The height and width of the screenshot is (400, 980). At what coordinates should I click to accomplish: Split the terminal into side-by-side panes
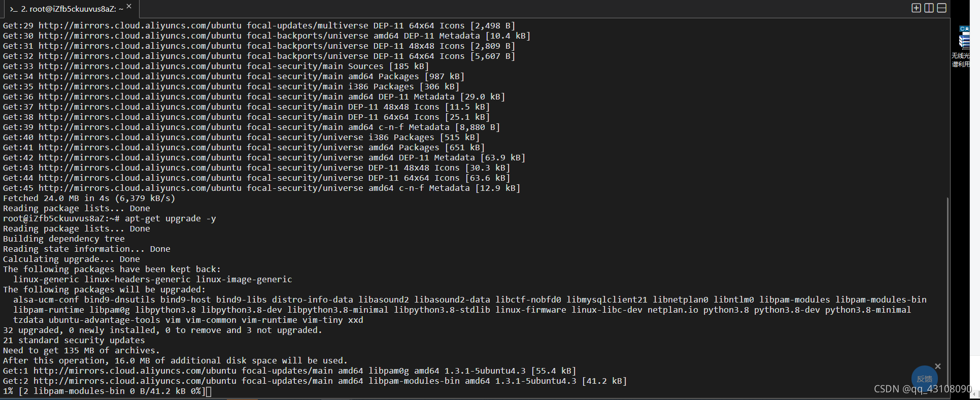coord(929,8)
